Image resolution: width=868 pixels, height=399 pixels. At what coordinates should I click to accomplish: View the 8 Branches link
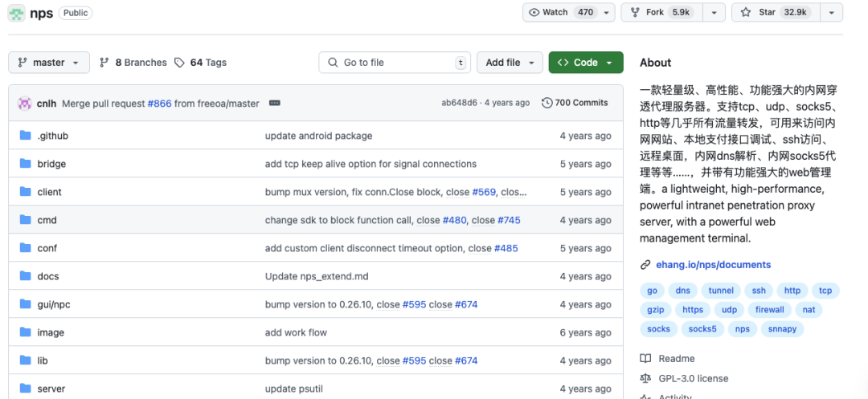(133, 63)
